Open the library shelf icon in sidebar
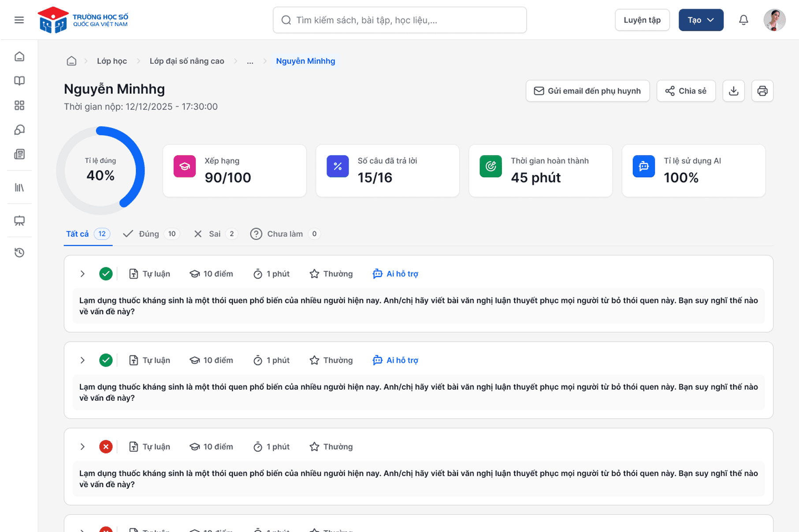This screenshot has width=799, height=532. (19, 188)
